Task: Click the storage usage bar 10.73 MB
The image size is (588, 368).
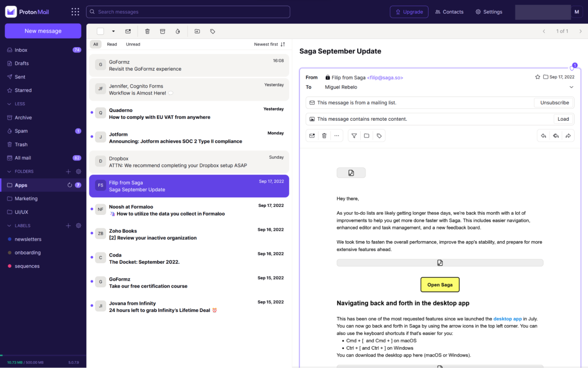Action: tap(25, 362)
